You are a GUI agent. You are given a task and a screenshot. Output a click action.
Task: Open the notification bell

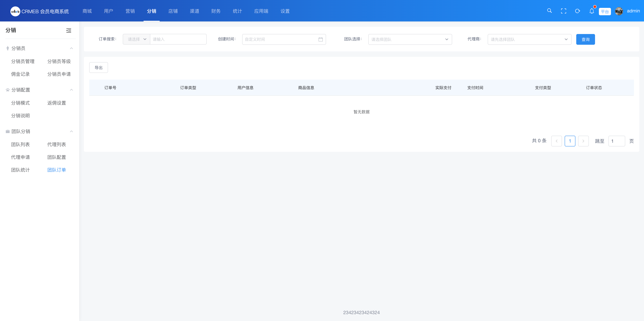point(592,11)
